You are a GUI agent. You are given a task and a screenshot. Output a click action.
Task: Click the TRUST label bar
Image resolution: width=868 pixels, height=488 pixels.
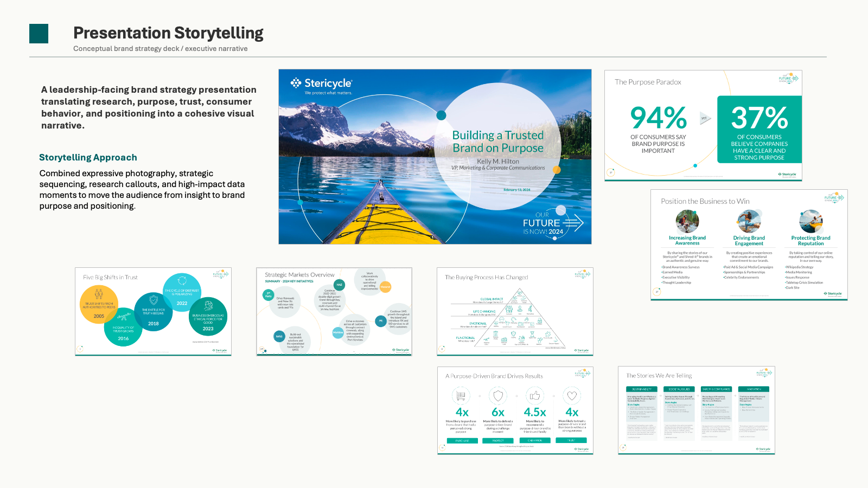tap(571, 440)
